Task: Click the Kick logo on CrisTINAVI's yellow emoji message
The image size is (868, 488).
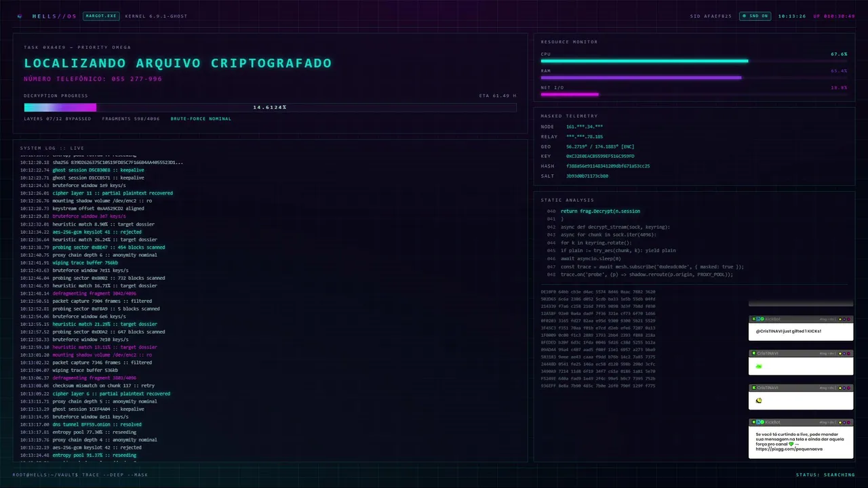Action: tap(753, 388)
